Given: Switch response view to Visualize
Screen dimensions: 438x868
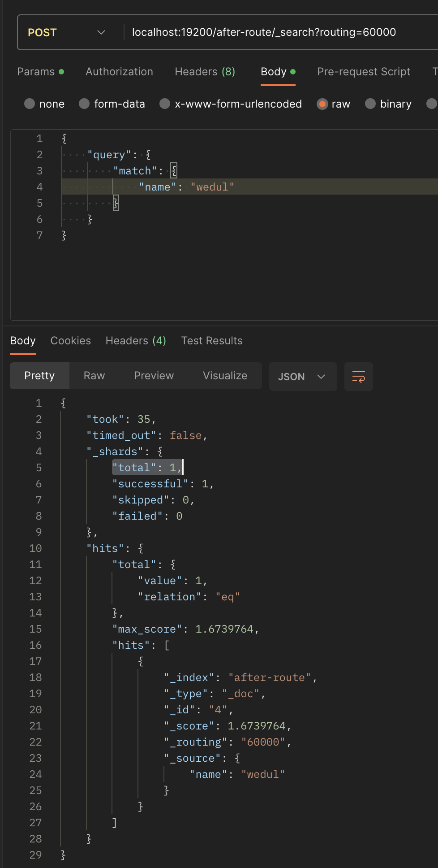Looking at the screenshot, I should click(225, 376).
